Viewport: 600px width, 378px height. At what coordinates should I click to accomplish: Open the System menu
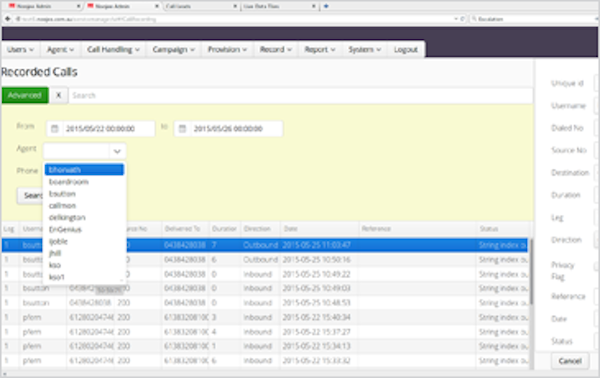pyautogui.click(x=364, y=49)
